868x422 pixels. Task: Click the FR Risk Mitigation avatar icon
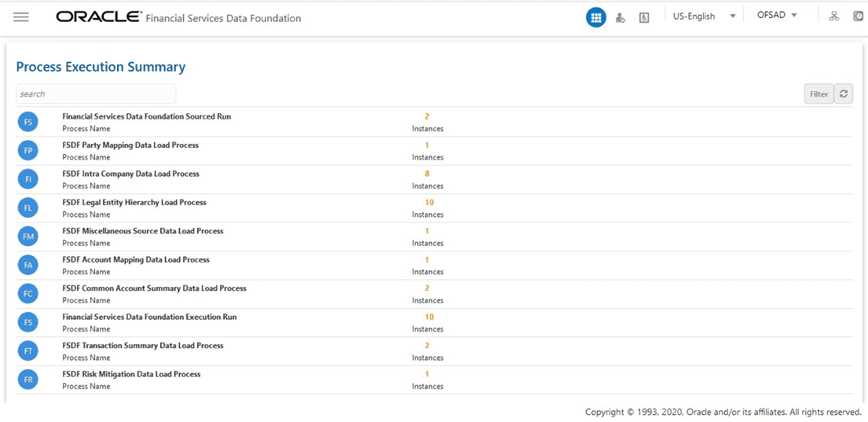[27, 380]
